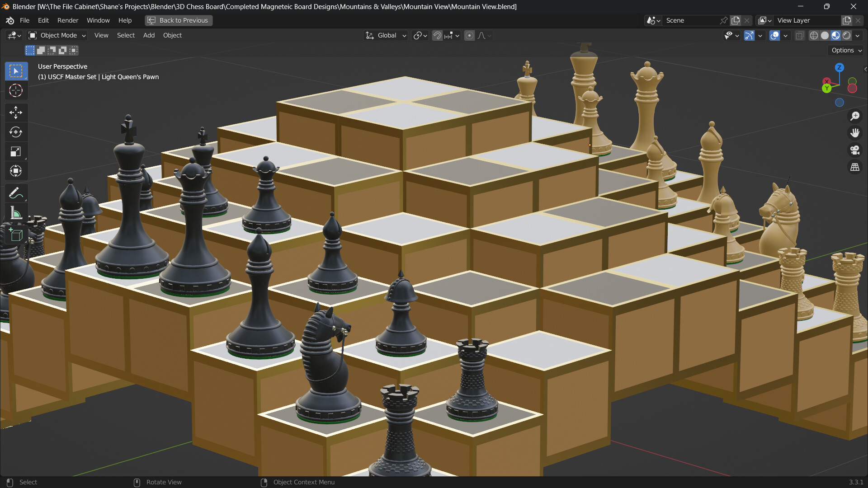Select the Add Cube tool

[16, 235]
